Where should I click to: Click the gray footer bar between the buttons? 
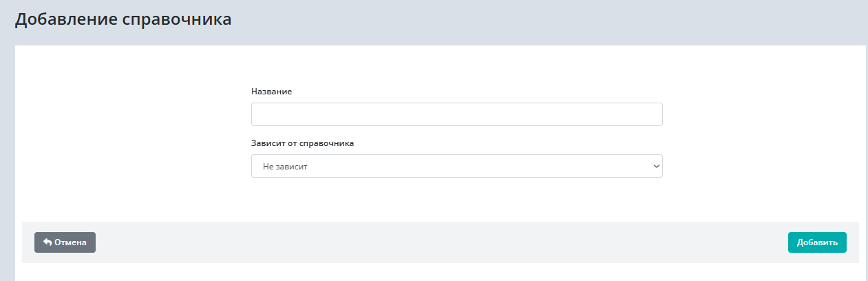[441, 242]
